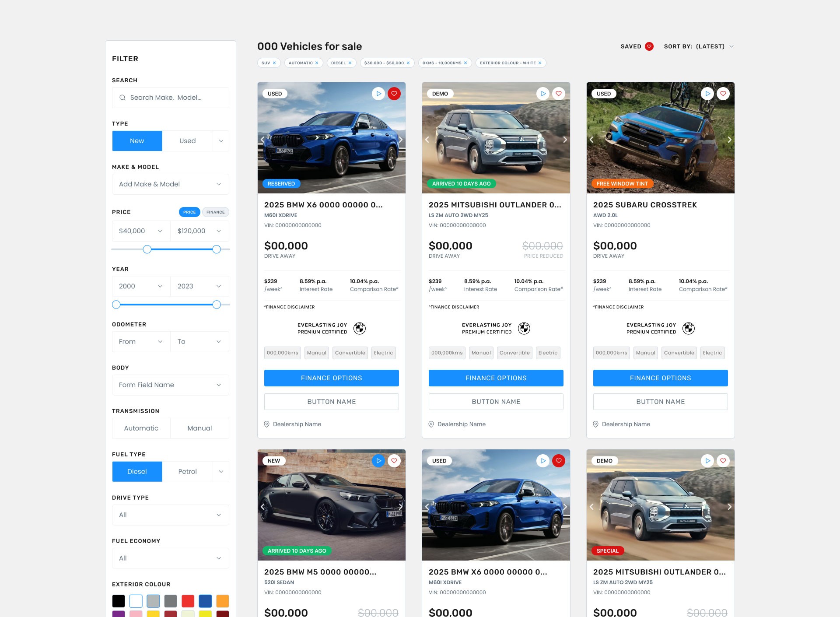Play video on the Special Outlander card
The width and height of the screenshot is (840, 617).
(707, 461)
